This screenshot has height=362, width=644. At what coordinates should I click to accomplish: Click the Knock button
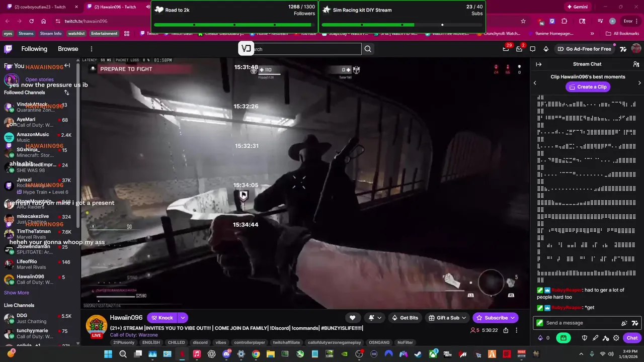[x=162, y=318]
